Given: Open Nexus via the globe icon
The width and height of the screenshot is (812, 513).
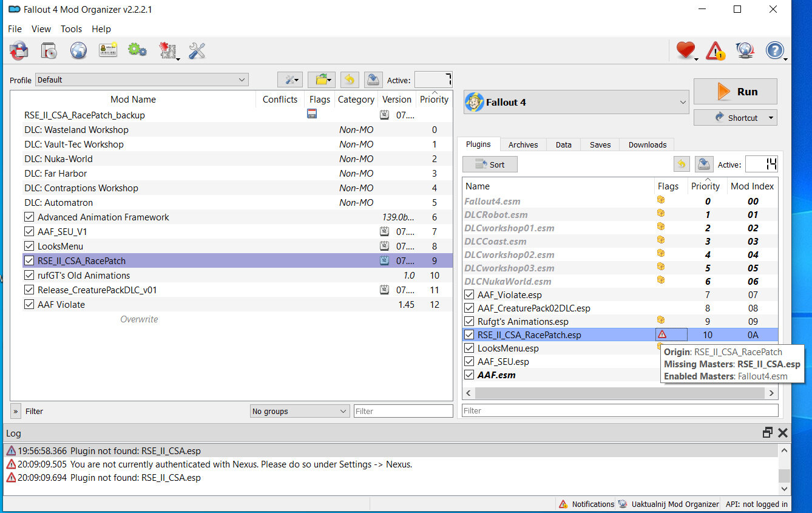Looking at the screenshot, I should point(78,50).
